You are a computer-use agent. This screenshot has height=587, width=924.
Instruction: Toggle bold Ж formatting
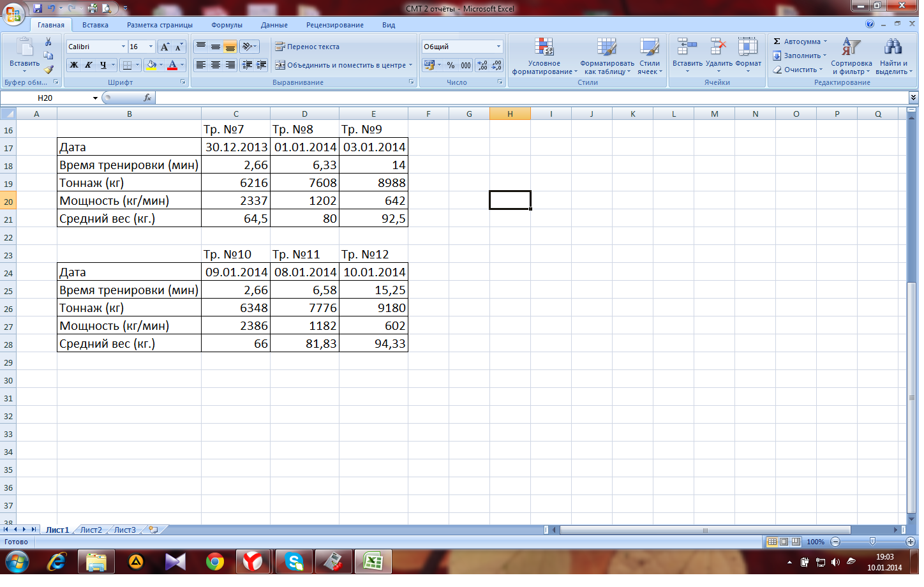(74, 65)
